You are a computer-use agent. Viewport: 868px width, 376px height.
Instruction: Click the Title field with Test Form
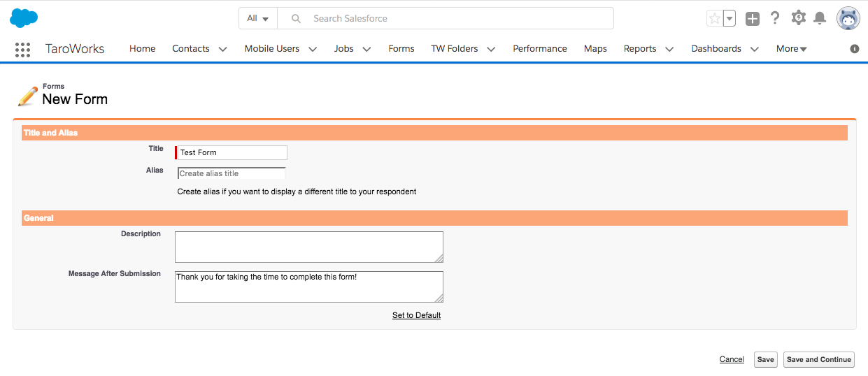coord(232,152)
